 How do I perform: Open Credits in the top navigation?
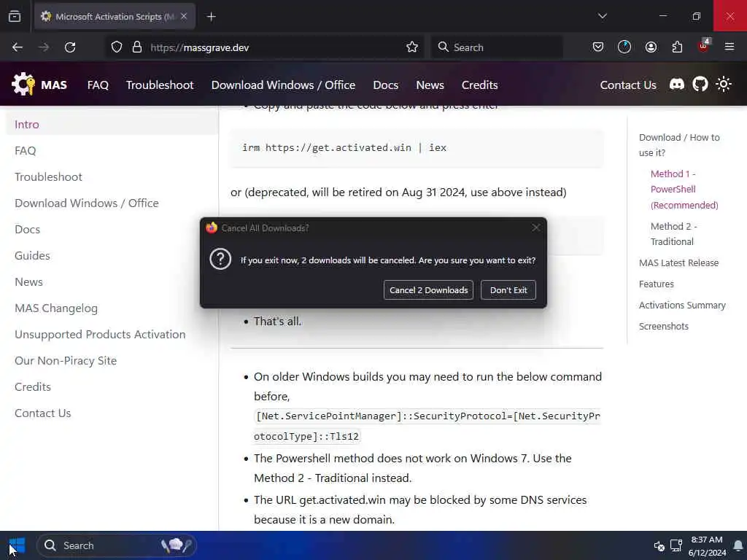coord(479,85)
